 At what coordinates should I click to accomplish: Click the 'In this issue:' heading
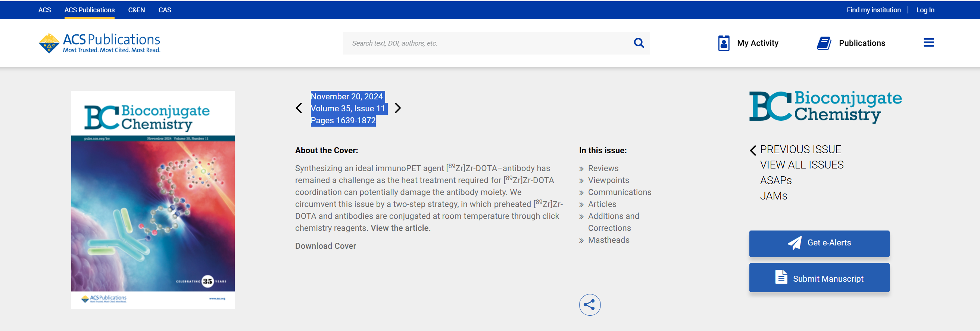pyautogui.click(x=603, y=150)
